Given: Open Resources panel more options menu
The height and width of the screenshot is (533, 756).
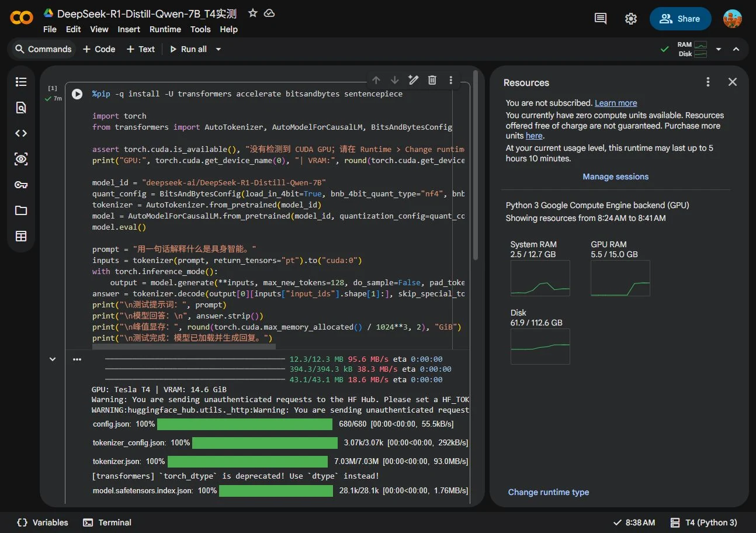Looking at the screenshot, I should click(708, 82).
